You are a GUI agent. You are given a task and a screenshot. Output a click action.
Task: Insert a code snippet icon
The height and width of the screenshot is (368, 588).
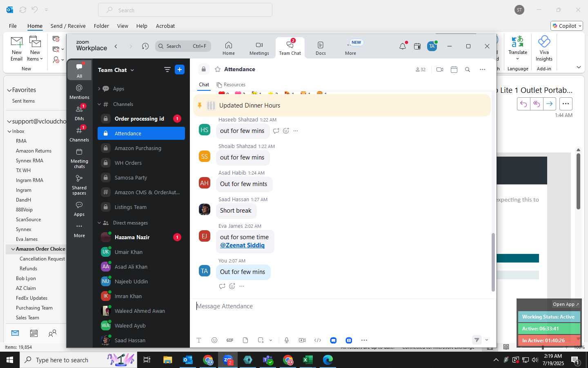pos(318,340)
